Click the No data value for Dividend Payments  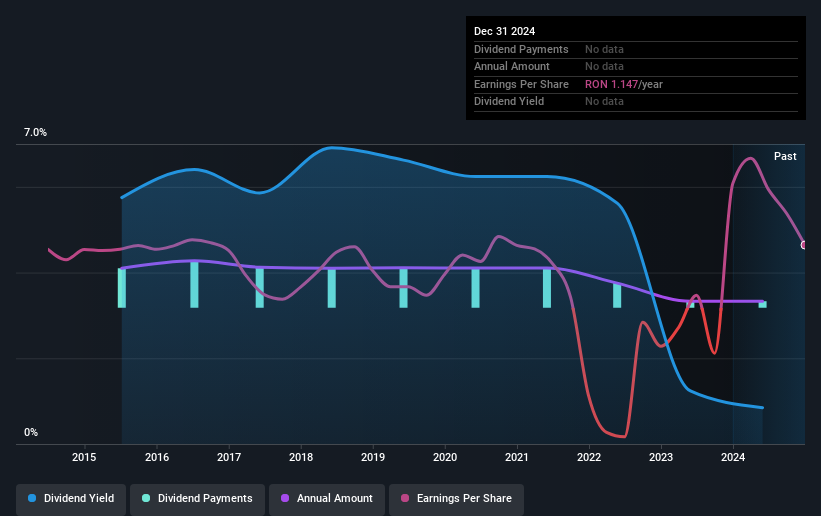point(604,49)
